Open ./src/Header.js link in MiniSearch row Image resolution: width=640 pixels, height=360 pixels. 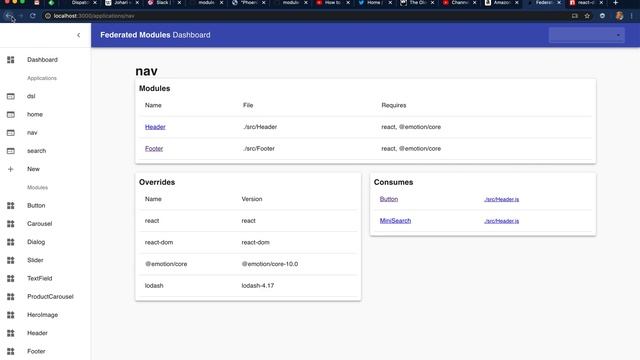pos(502,221)
